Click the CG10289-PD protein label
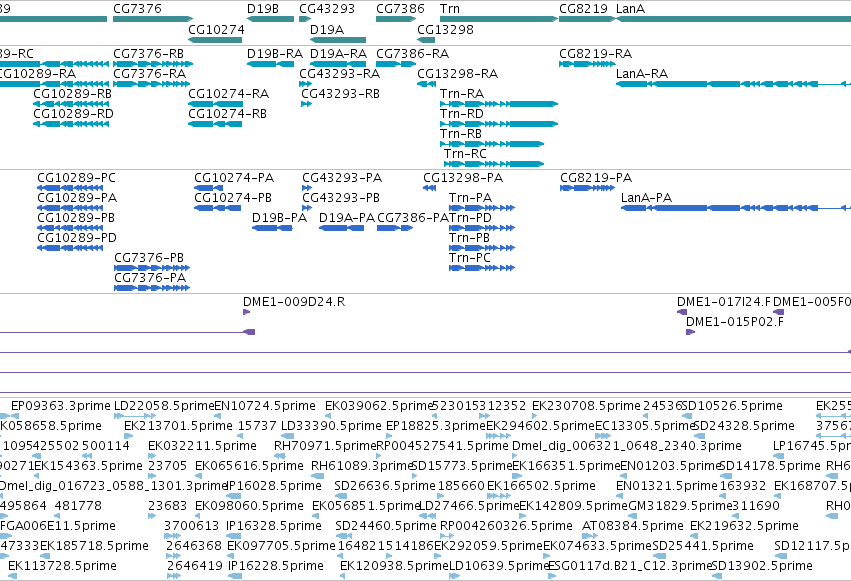 coord(77,238)
